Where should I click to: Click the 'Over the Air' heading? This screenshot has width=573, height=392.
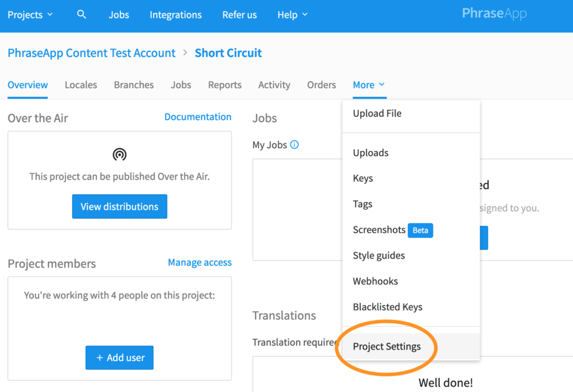click(37, 118)
